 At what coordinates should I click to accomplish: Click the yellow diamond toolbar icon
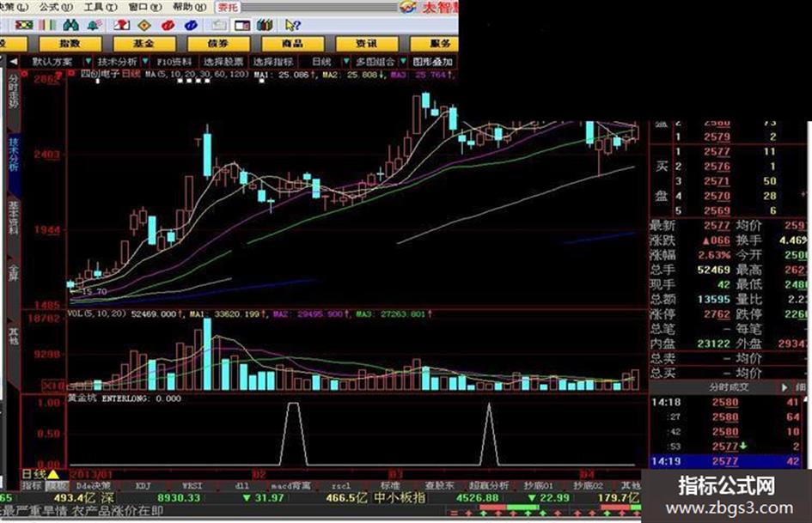144,25
